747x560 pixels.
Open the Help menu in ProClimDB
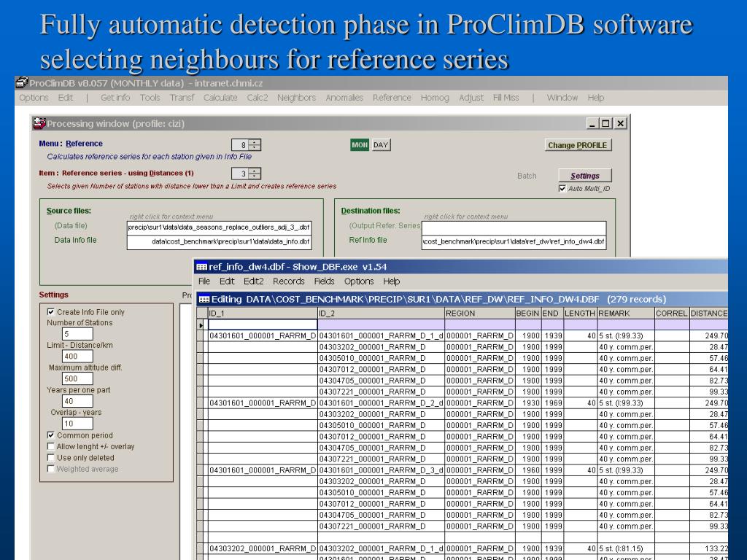(x=595, y=98)
